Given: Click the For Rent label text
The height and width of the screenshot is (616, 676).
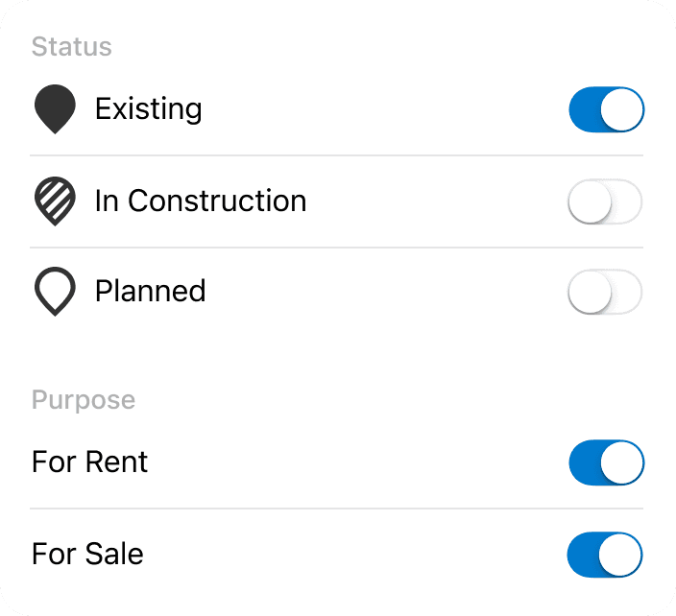Looking at the screenshot, I should pyautogui.click(x=89, y=462).
